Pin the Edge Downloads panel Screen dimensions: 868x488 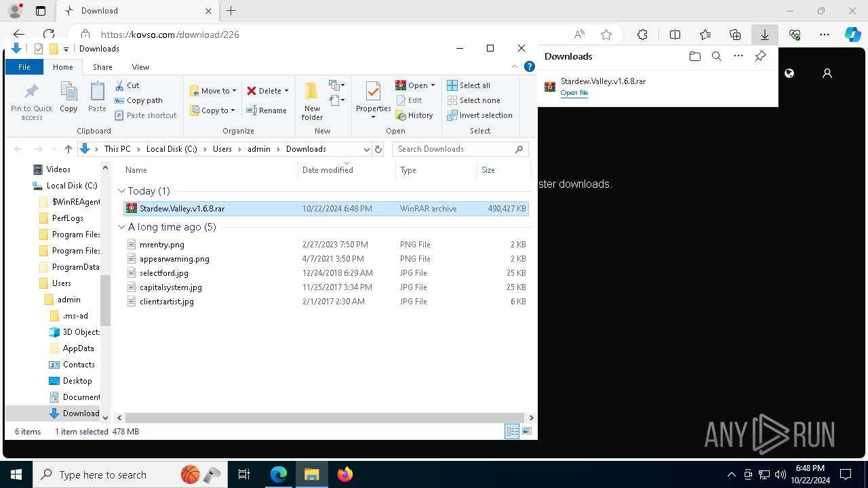[760, 56]
